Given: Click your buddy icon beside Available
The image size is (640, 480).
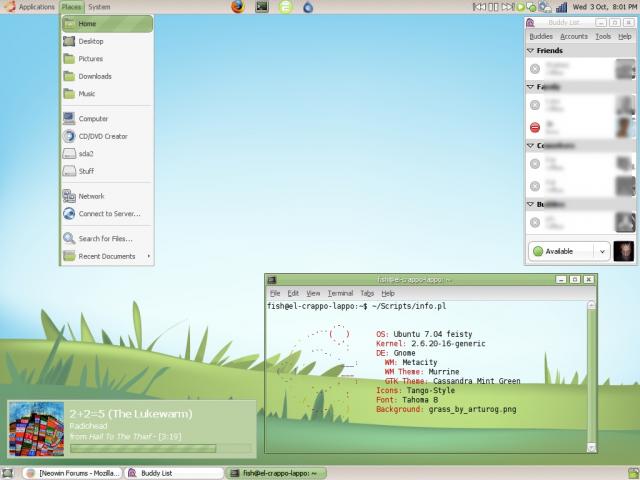Looking at the screenshot, I should [624, 251].
